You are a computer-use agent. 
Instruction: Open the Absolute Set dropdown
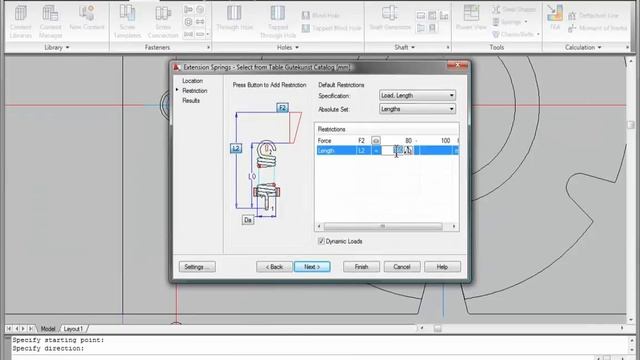pos(417,109)
